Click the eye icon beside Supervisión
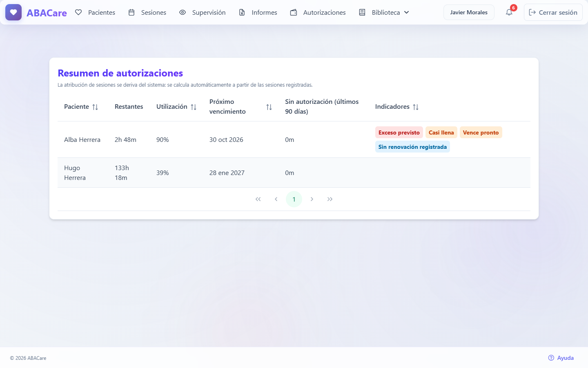Image resolution: width=588 pixels, height=368 pixels. [x=183, y=12]
